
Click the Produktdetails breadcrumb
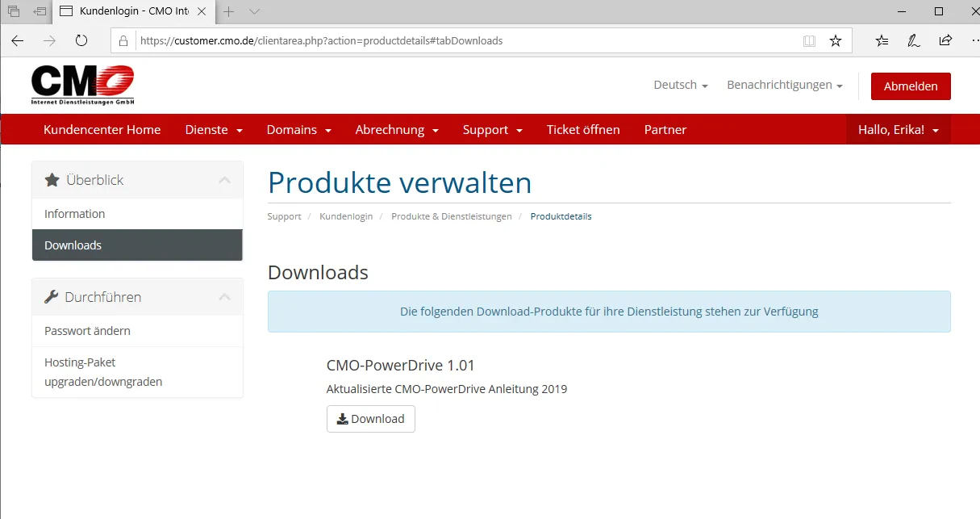(x=561, y=216)
